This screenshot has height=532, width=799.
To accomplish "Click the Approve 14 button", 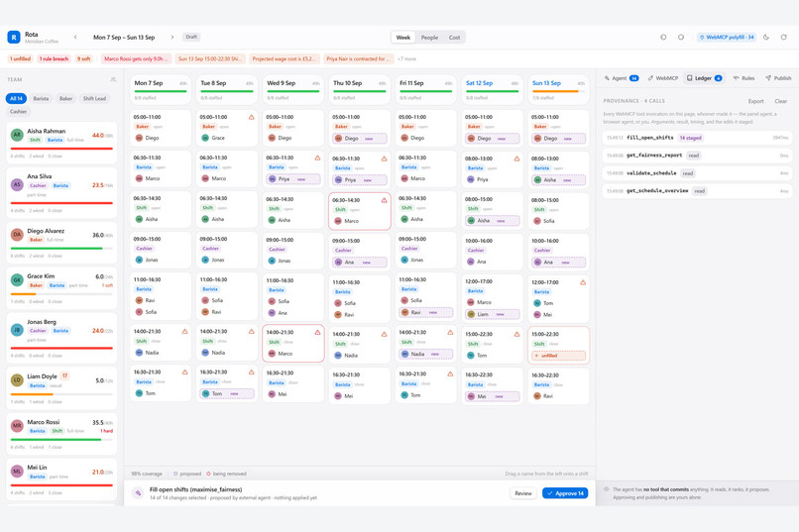I will pyautogui.click(x=565, y=492).
